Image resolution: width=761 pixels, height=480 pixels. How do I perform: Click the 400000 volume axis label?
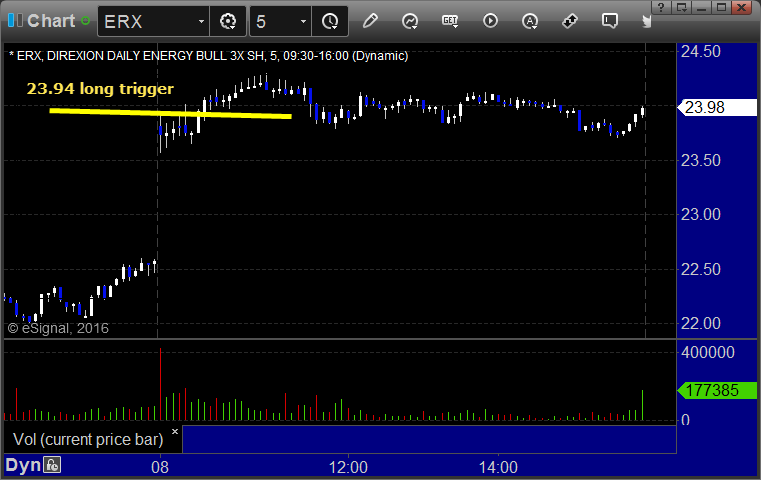click(x=708, y=352)
